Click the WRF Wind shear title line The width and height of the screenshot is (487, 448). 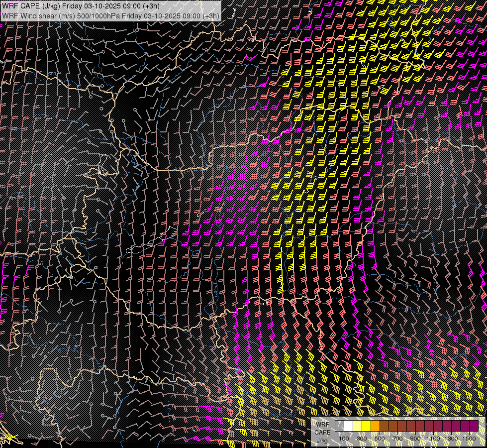[110, 15]
